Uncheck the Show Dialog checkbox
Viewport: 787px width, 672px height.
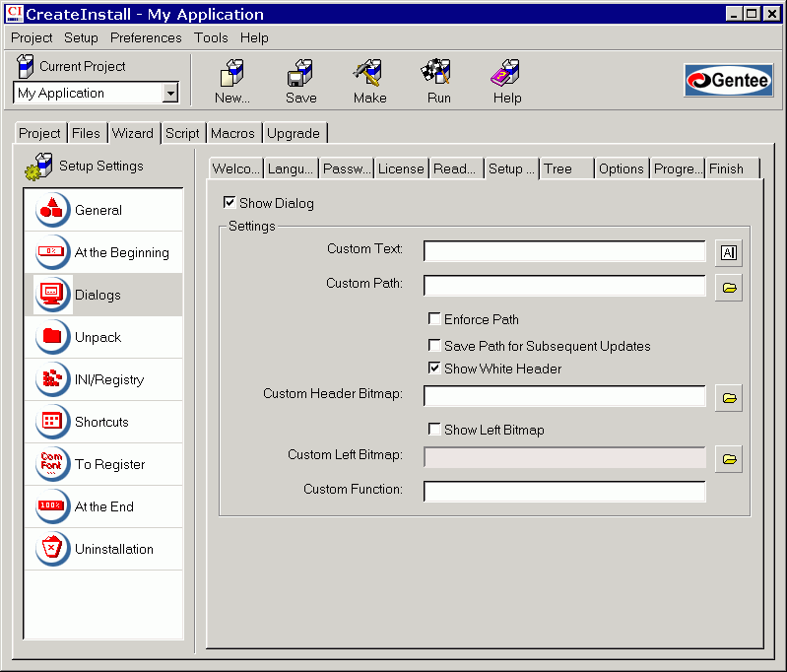point(230,203)
